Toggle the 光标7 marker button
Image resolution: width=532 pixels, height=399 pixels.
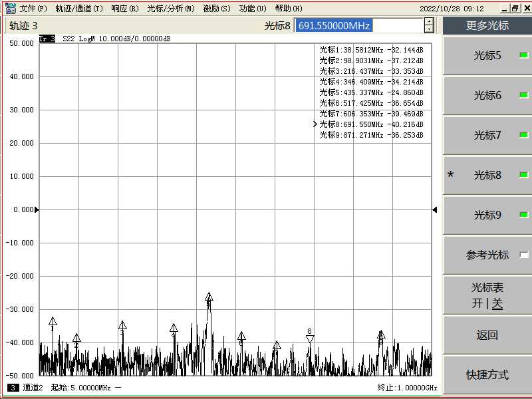(x=487, y=136)
